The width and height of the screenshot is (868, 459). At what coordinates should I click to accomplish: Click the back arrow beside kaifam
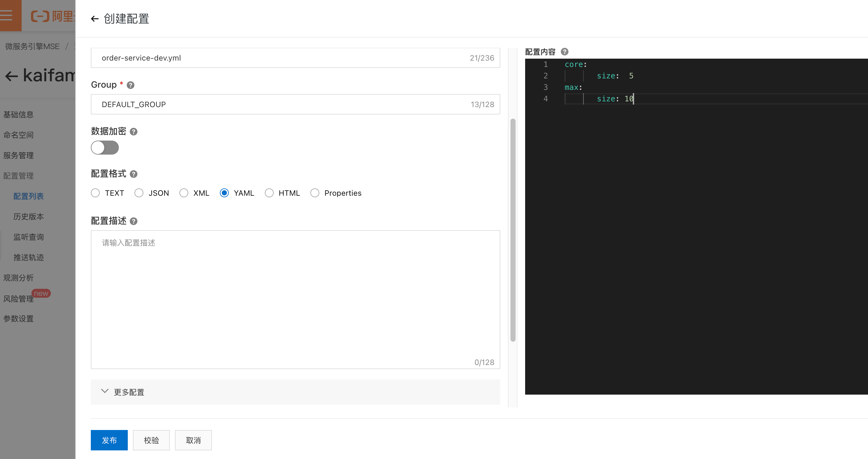11,76
